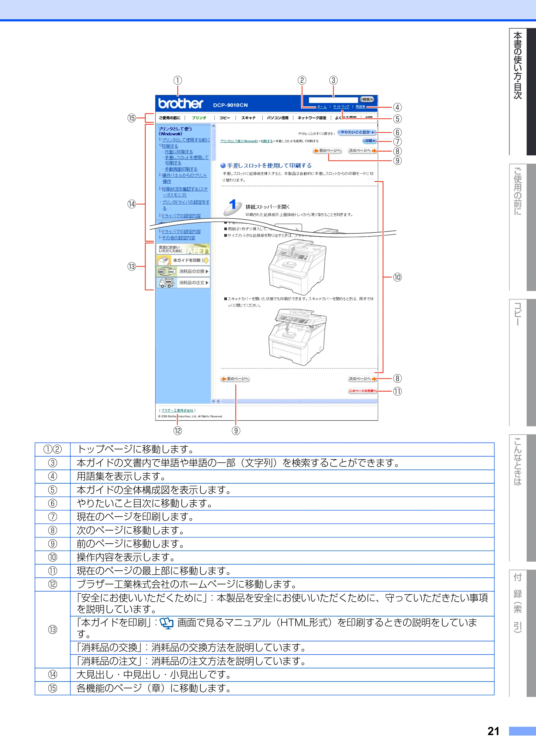Expand プリンタとして使用する前に tree item

(161, 140)
